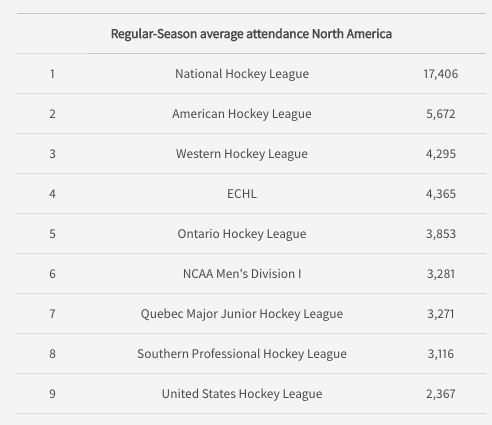Click attendance value 2,367

tap(441, 394)
